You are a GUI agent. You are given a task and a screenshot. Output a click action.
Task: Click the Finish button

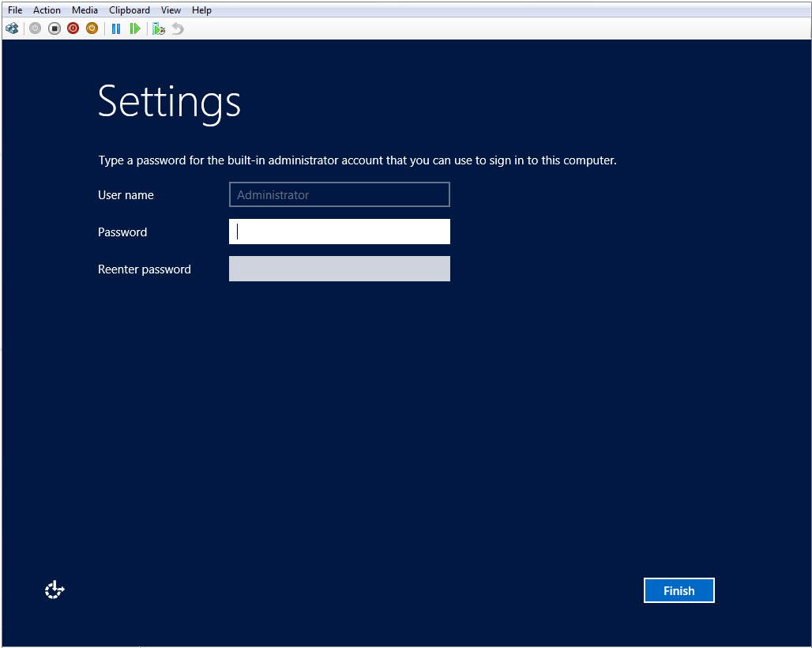click(x=679, y=590)
